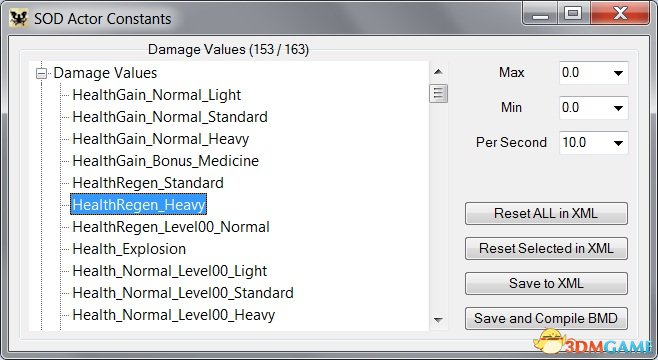The height and width of the screenshot is (360, 658).
Task: Select HealthGain_Normal_Heavy item
Action: coord(161,139)
